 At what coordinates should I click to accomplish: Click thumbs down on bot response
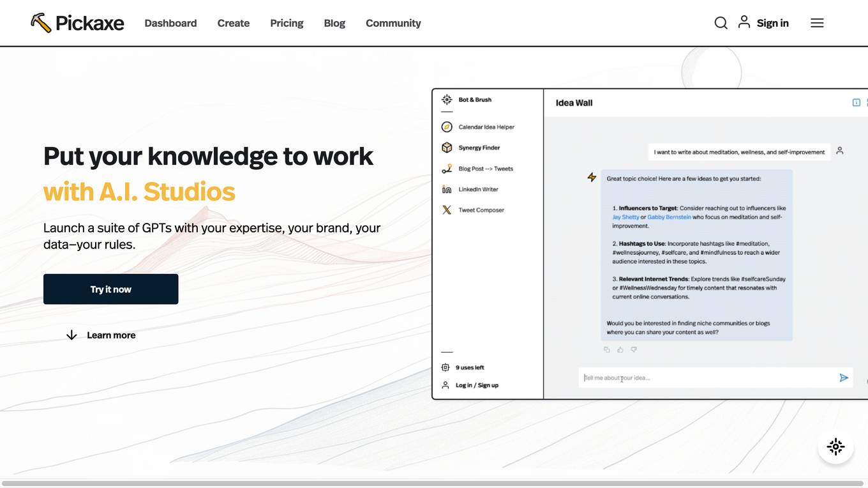[634, 349]
